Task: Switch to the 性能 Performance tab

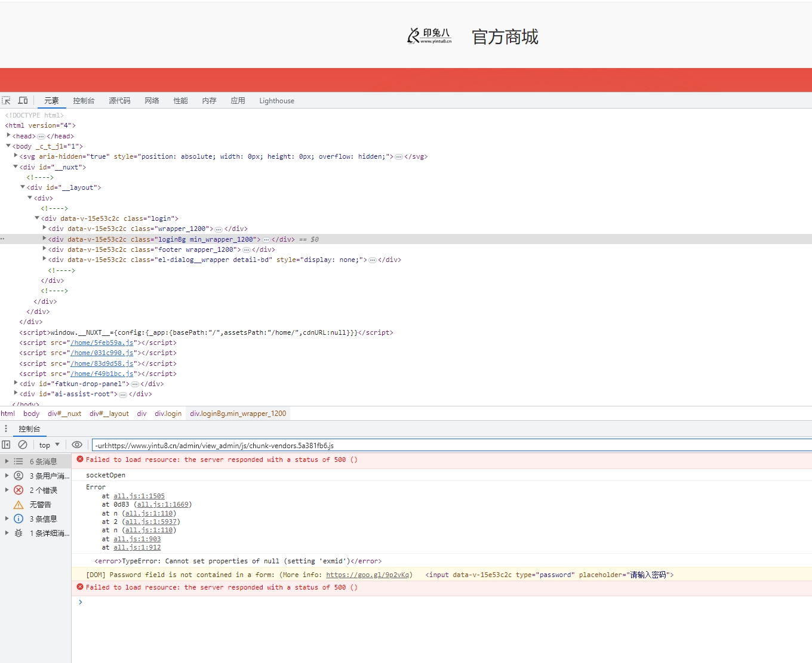Action: coord(180,101)
